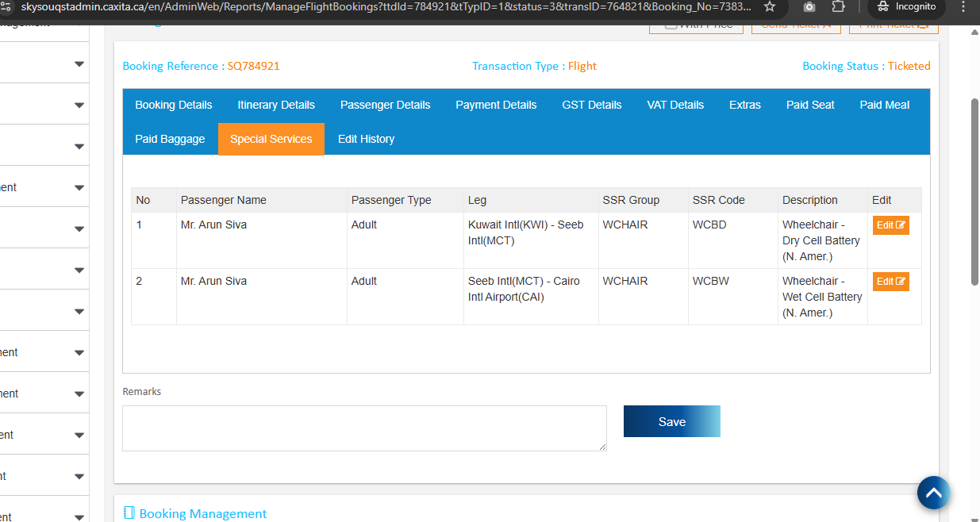Open the Edit History tab

pyautogui.click(x=366, y=139)
